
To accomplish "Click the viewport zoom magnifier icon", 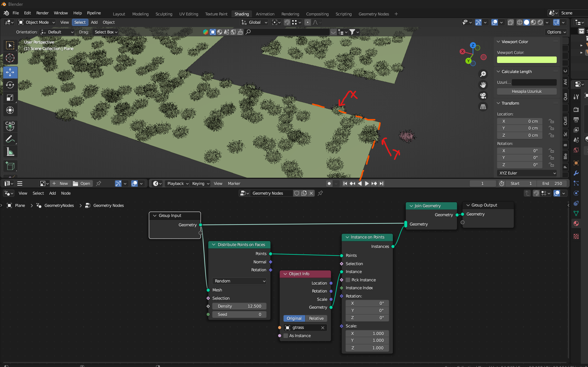I will pos(483,74).
